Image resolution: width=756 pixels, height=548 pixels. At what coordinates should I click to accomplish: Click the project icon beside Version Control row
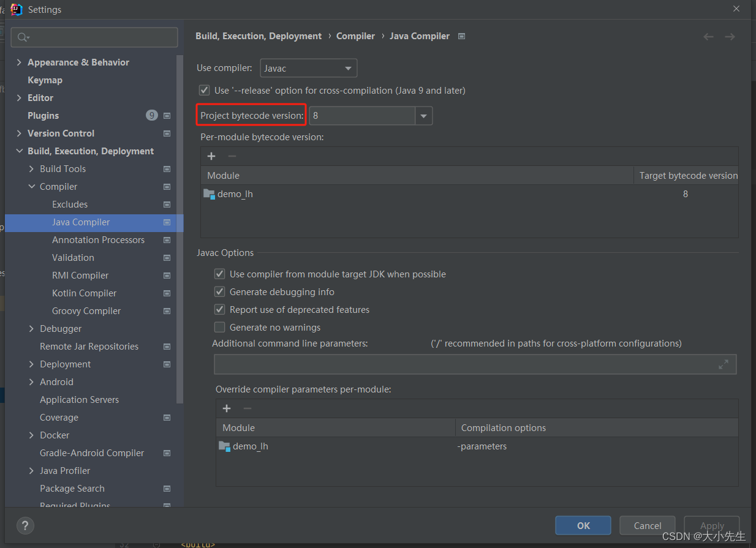tap(167, 133)
